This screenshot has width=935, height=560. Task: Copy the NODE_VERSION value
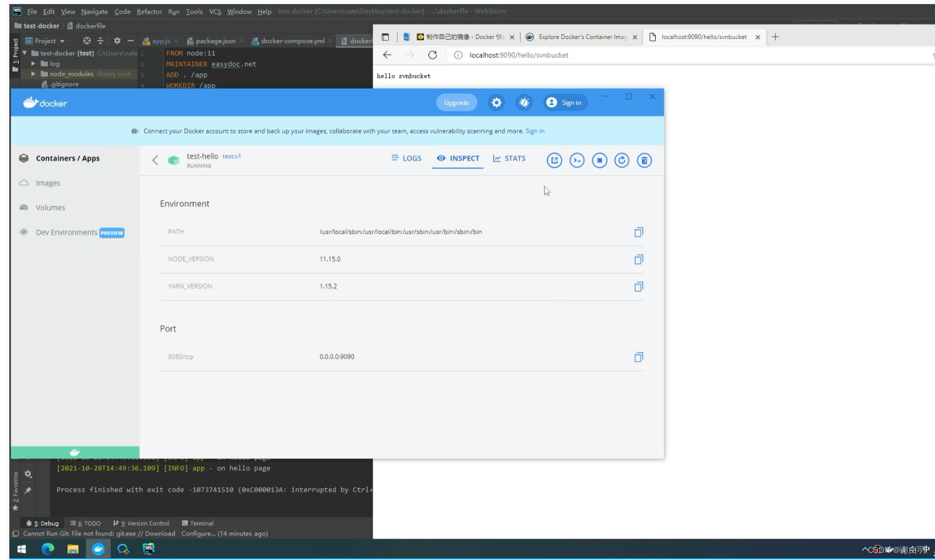point(639,259)
